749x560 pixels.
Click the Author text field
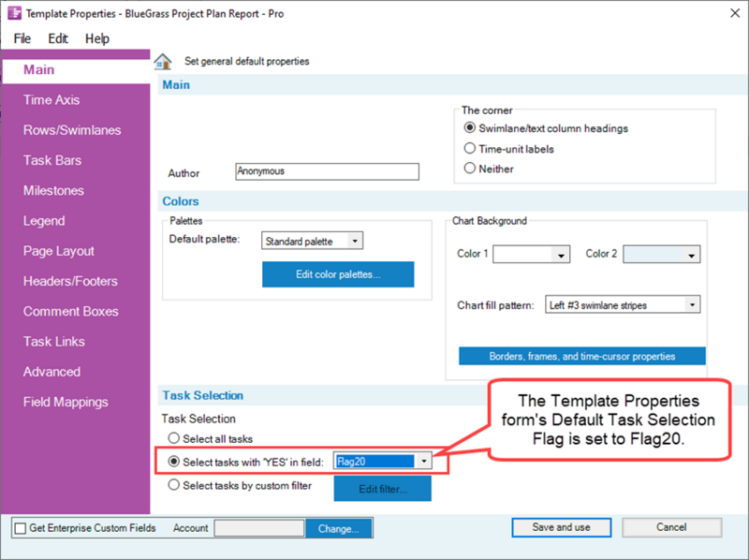327,171
